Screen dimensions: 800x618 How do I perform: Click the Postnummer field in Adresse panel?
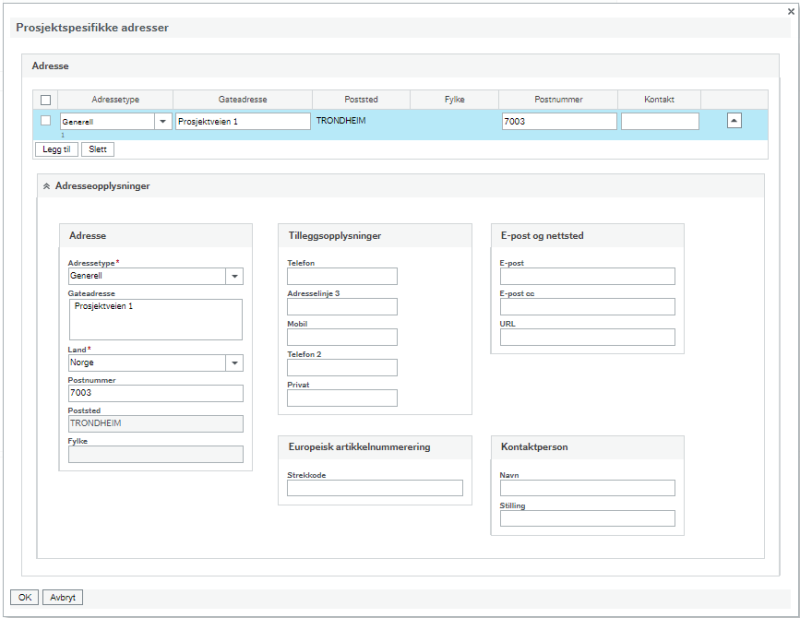[x=156, y=393]
